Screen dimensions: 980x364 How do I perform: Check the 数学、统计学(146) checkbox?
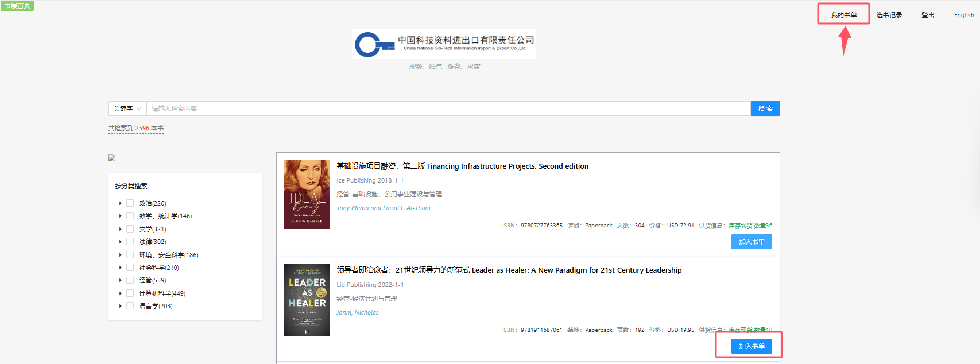point(130,216)
